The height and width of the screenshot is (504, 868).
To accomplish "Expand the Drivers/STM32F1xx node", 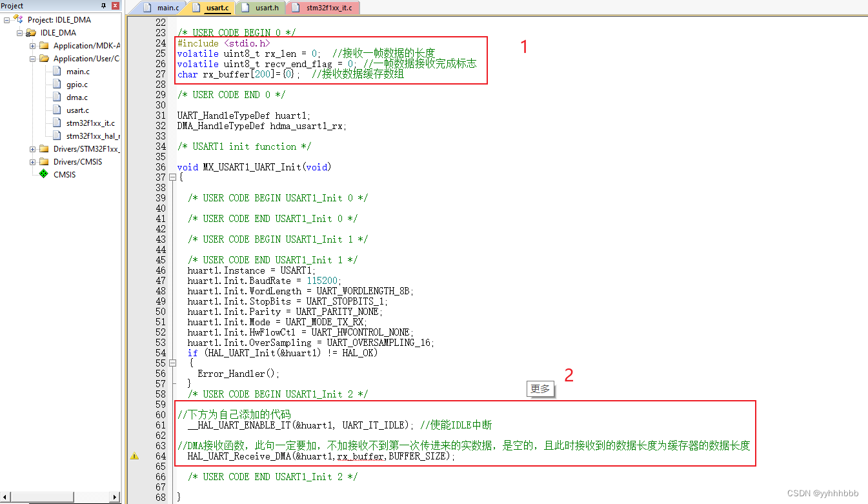I will click(x=32, y=148).
